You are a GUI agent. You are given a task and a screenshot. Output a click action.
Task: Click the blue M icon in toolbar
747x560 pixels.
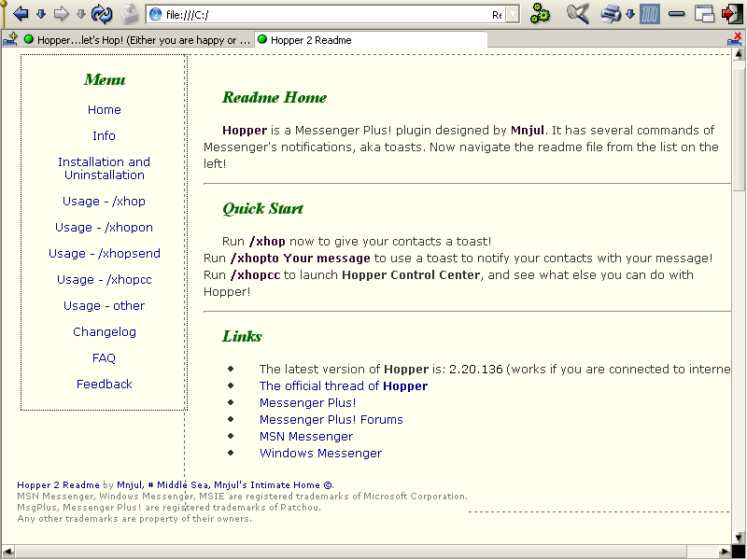pyautogui.click(x=650, y=14)
